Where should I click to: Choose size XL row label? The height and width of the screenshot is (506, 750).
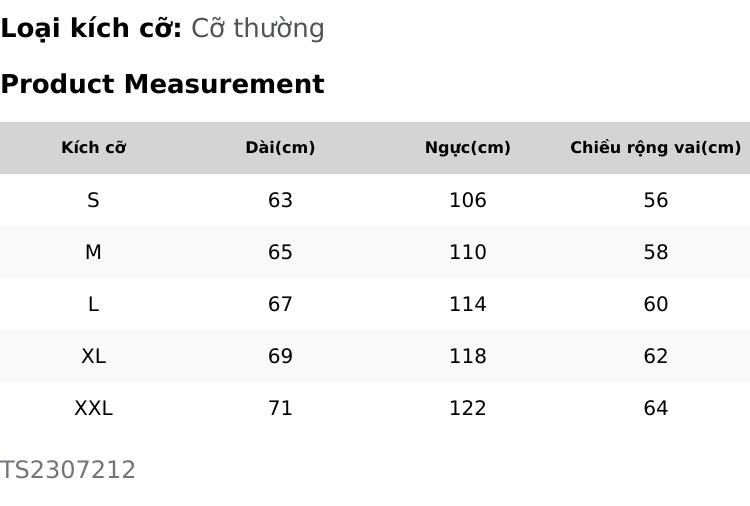[x=93, y=356]
